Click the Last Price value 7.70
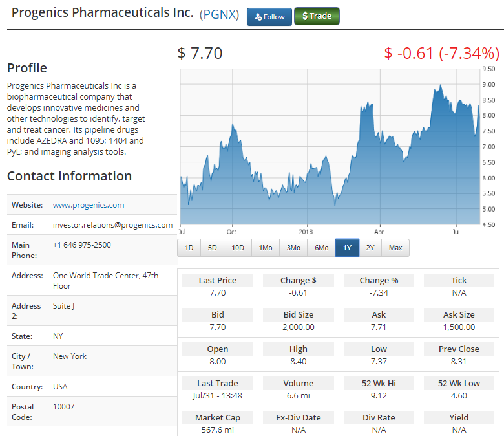This screenshot has width=504, height=436. point(218,293)
